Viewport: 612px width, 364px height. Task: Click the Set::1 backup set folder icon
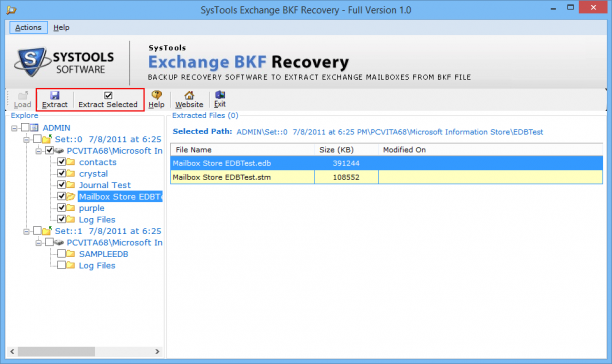pos(47,231)
